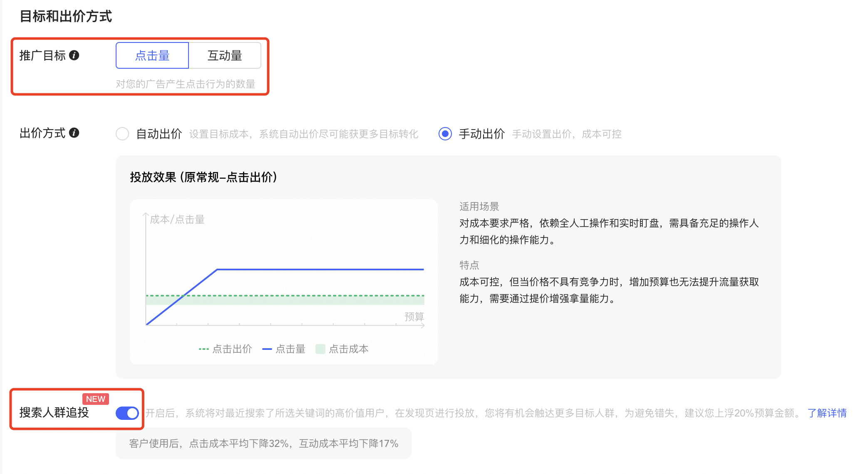Switch to the 互动量 promotion goal tab

[x=225, y=55]
